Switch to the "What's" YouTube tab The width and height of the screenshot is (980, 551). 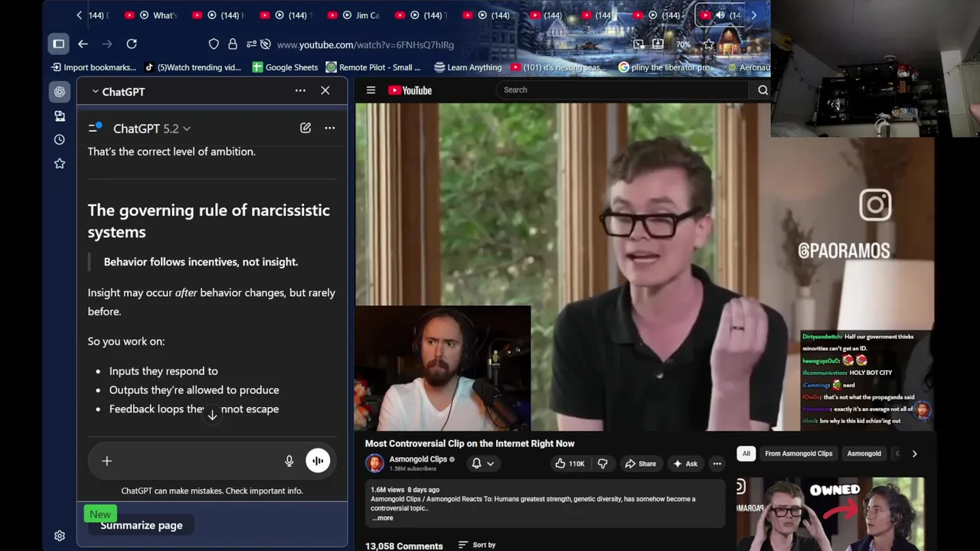(151, 15)
